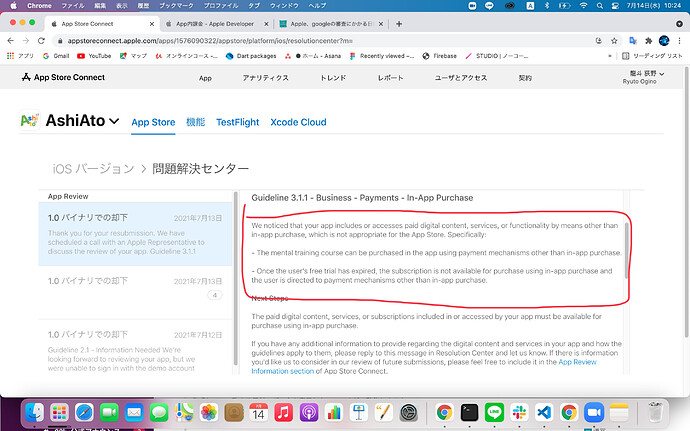Reload the App Store Connect page
The width and height of the screenshot is (690, 431).
(x=41, y=41)
